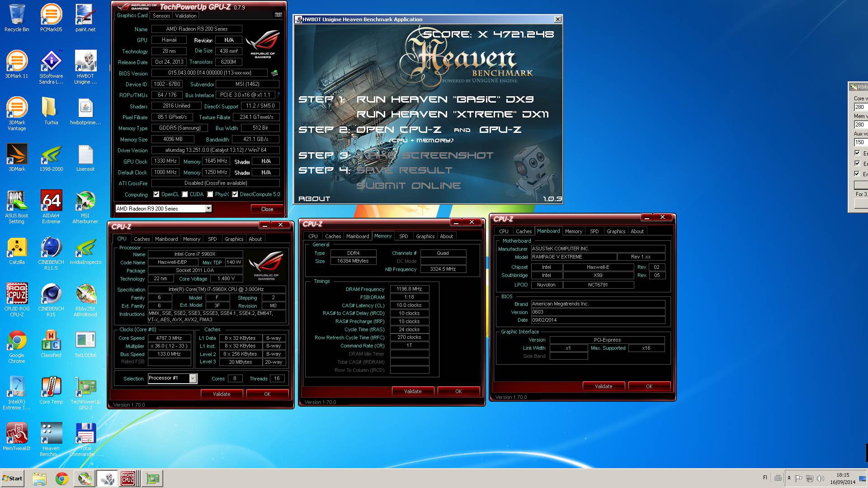The width and height of the screenshot is (868, 488).
Task: Open the Turhia folder on desktop
Action: pyautogui.click(x=51, y=111)
